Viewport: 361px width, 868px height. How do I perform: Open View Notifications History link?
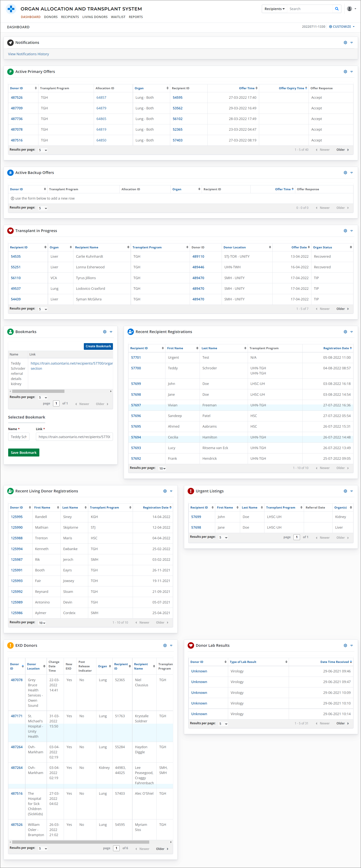click(28, 54)
